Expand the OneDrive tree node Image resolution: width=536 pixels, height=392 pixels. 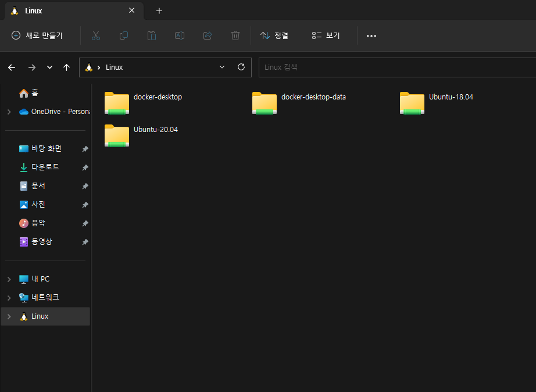coord(9,112)
